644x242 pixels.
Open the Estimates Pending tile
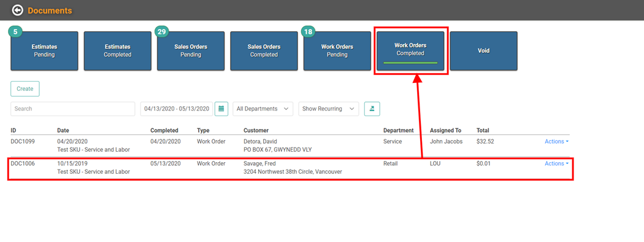[x=44, y=51]
